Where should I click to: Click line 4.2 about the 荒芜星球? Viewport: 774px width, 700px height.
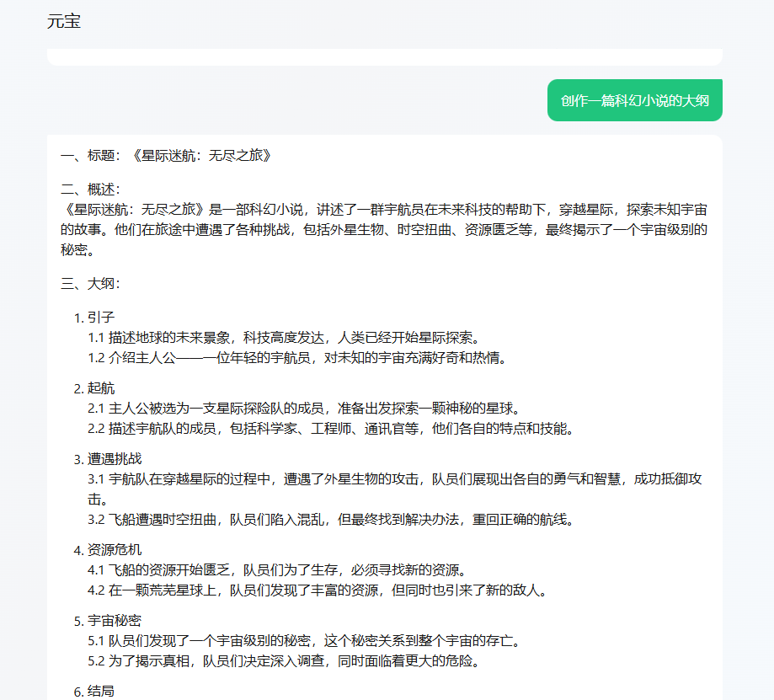(x=318, y=590)
